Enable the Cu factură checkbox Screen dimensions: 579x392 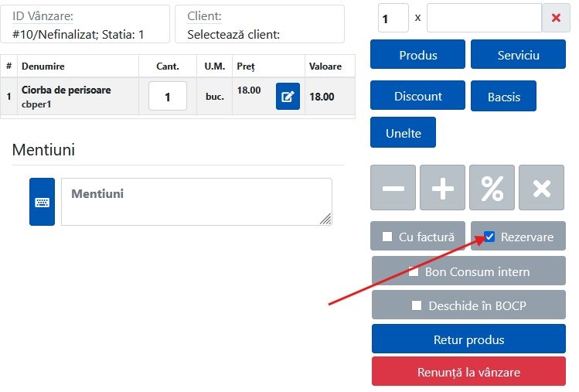tap(387, 237)
